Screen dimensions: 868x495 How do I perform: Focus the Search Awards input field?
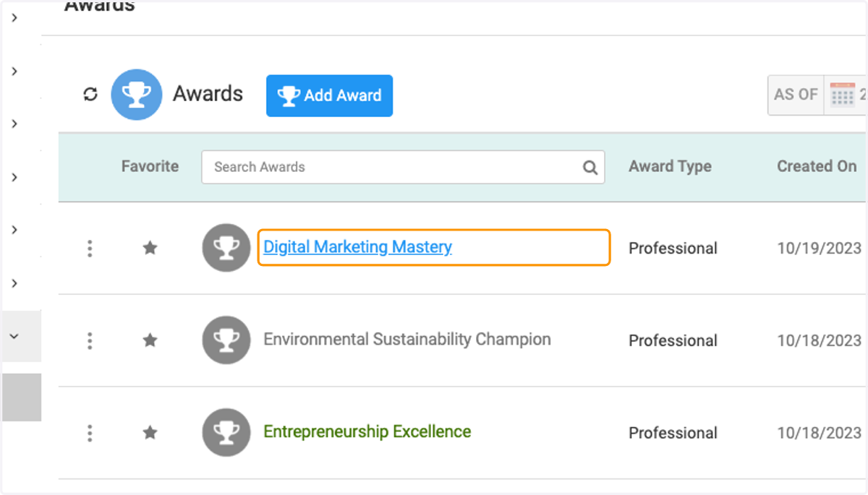point(403,167)
